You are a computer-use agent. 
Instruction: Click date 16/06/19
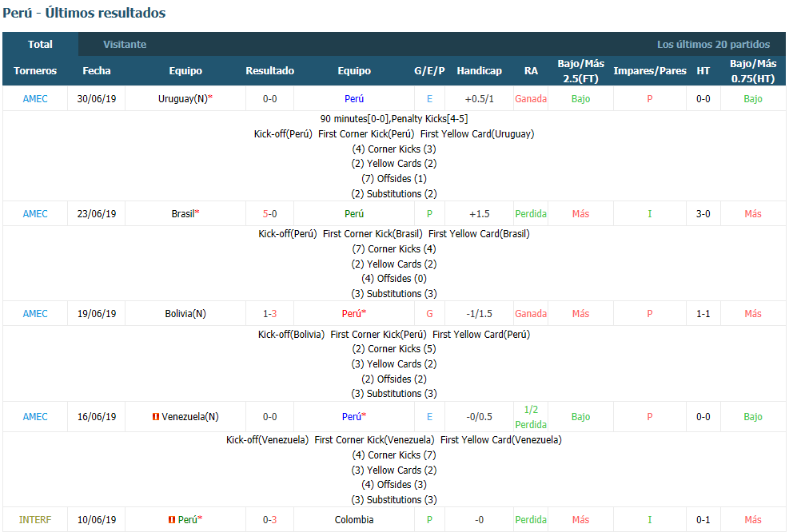[x=96, y=417]
